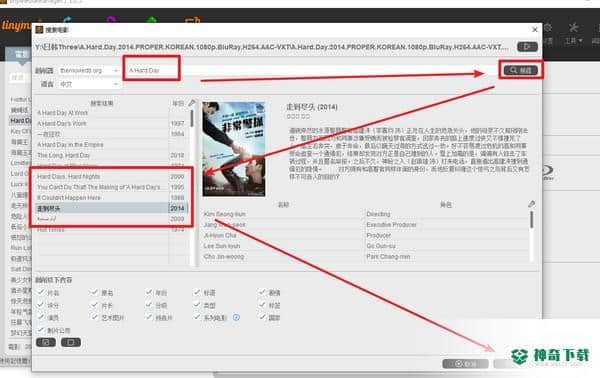600x378 pixels.
Task: Select result 'Hard Days, Hard Nights'
Action: coord(111,176)
